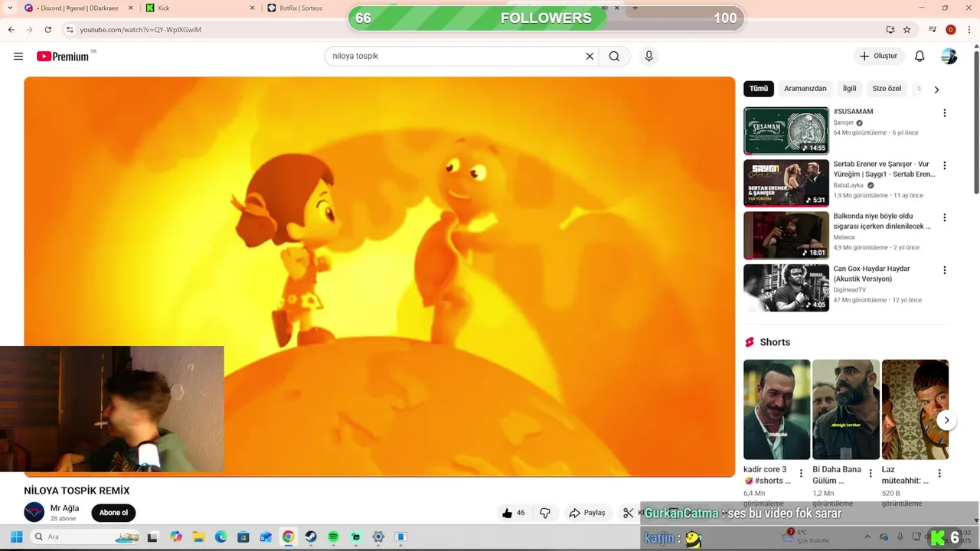Open the account avatar menu
Screen dimensions: 980x551
pyautogui.click(x=949, y=56)
